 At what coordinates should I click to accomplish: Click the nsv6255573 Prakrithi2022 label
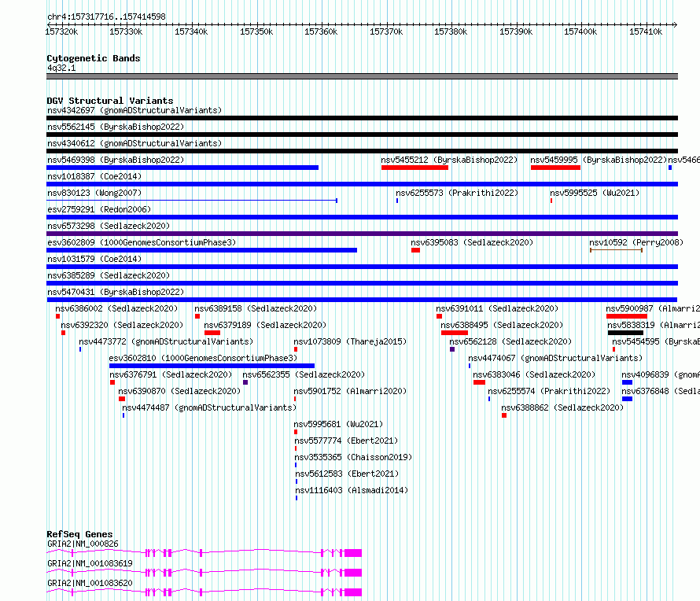[x=457, y=193]
